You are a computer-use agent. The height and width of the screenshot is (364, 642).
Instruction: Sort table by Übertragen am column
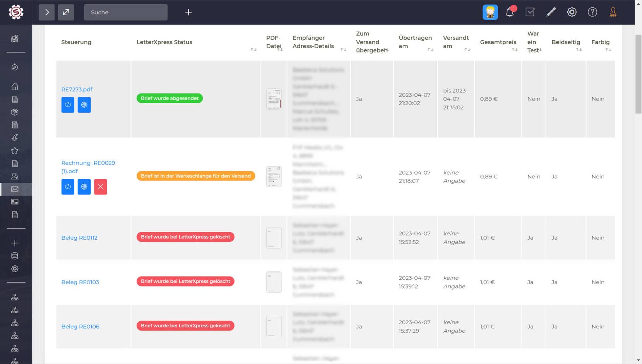[430, 49]
